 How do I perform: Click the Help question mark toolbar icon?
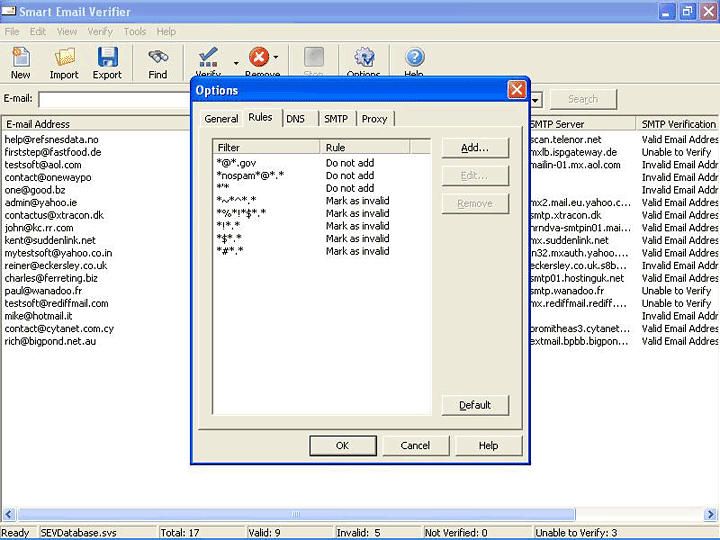click(x=414, y=57)
